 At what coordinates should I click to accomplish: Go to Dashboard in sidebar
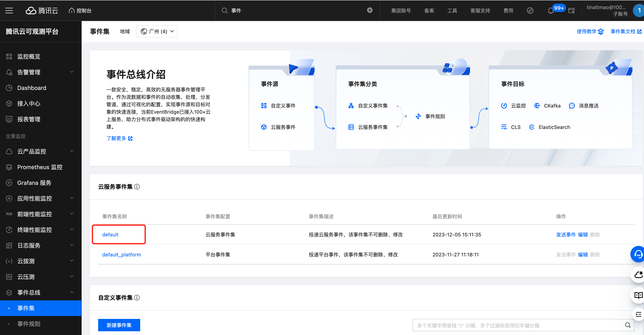[x=32, y=88]
